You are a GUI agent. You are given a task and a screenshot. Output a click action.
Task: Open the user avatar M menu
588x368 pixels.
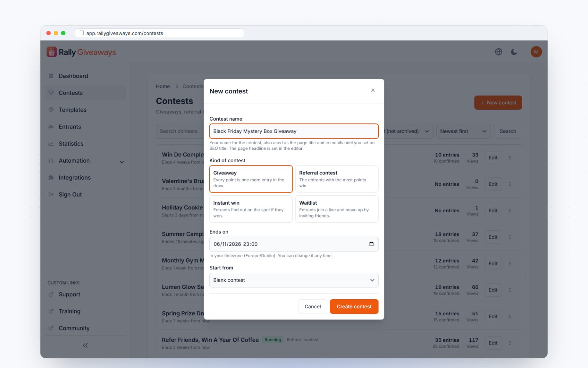coord(536,52)
